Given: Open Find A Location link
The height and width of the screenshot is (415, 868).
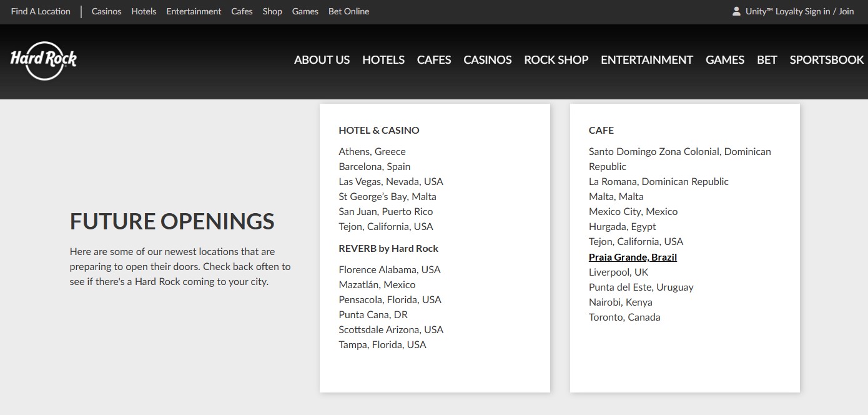Looking at the screenshot, I should point(41,11).
